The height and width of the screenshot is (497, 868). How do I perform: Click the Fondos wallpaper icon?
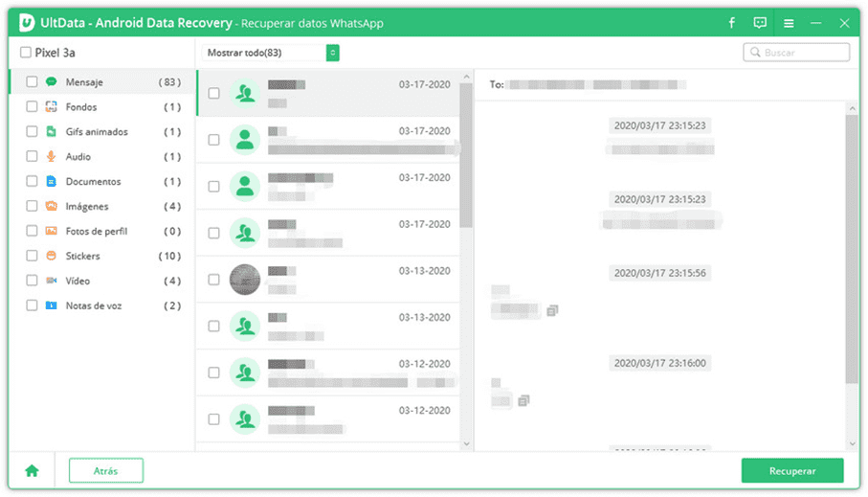click(52, 106)
